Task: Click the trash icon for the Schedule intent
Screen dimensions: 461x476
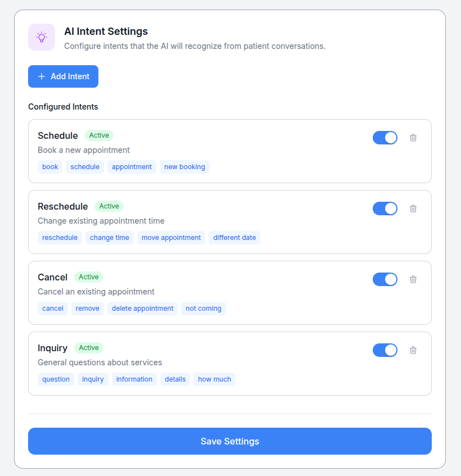Action: coord(413,137)
